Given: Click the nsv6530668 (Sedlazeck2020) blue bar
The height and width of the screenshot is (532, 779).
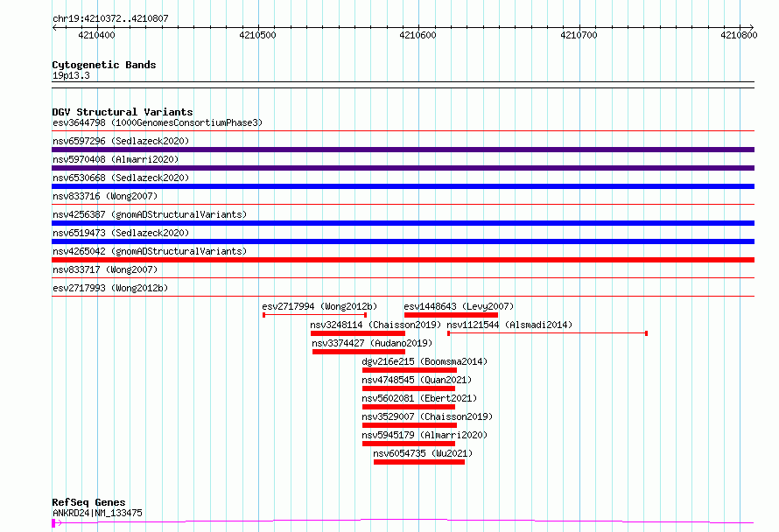Looking at the screenshot, I should [x=403, y=186].
